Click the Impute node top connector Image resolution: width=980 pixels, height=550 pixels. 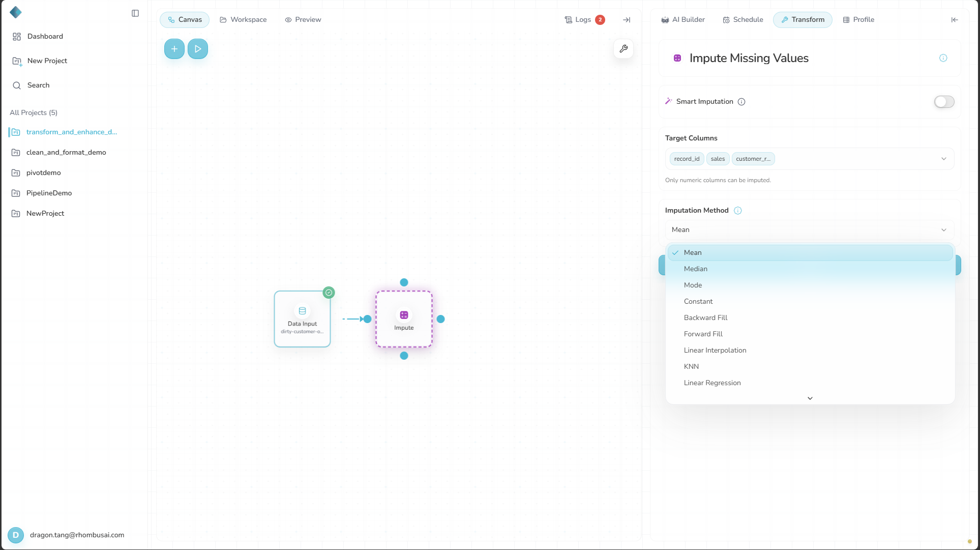[x=404, y=282]
